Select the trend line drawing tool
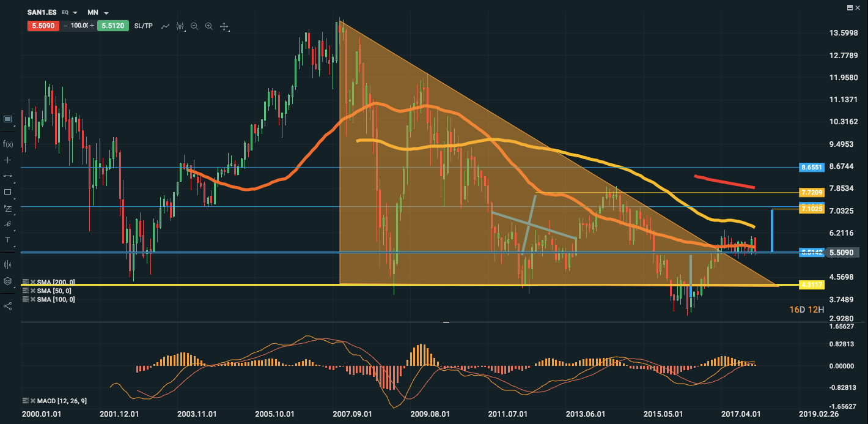The height and width of the screenshot is (424, 868). 8,176
